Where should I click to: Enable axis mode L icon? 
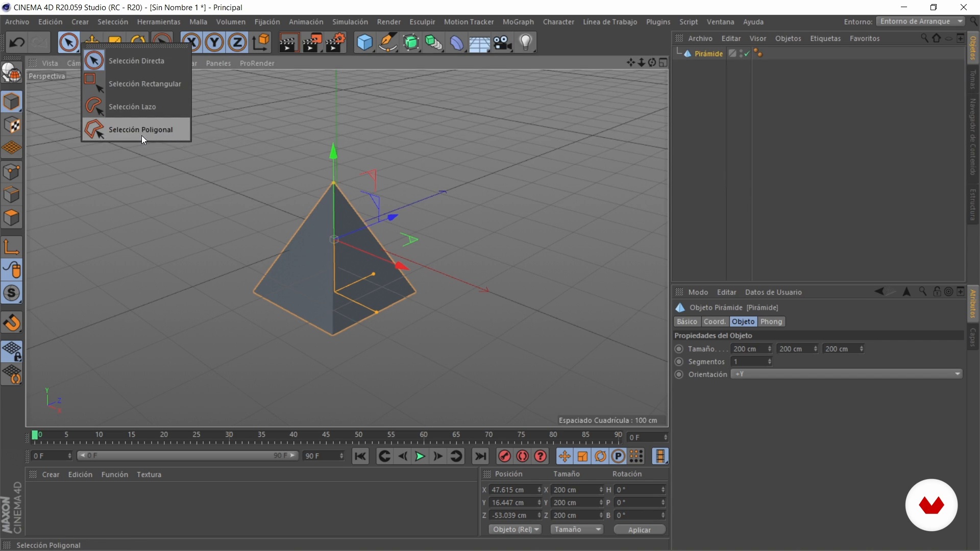pyautogui.click(x=11, y=246)
